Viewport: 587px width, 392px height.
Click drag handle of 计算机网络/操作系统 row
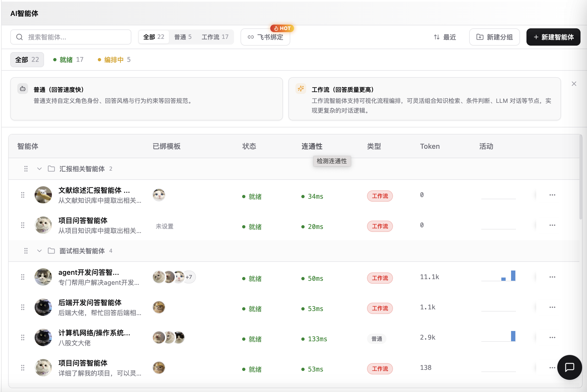click(23, 337)
